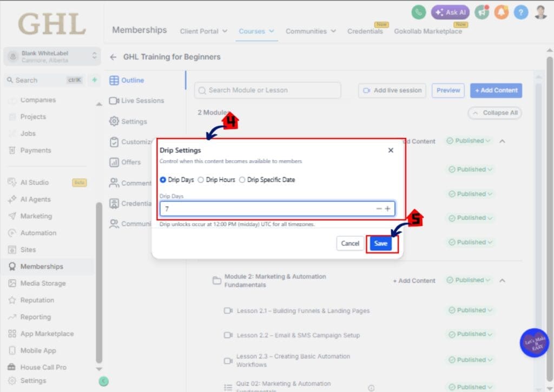Open the Courses dropdown
This screenshot has width=554, height=392.
click(x=256, y=31)
